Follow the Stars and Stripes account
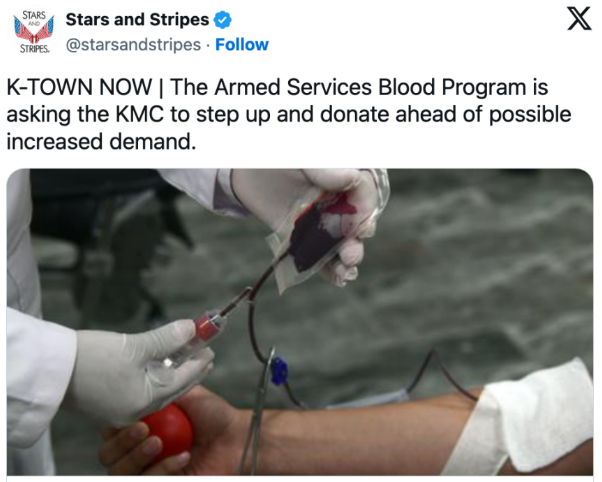The width and height of the screenshot is (602, 482). click(242, 45)
